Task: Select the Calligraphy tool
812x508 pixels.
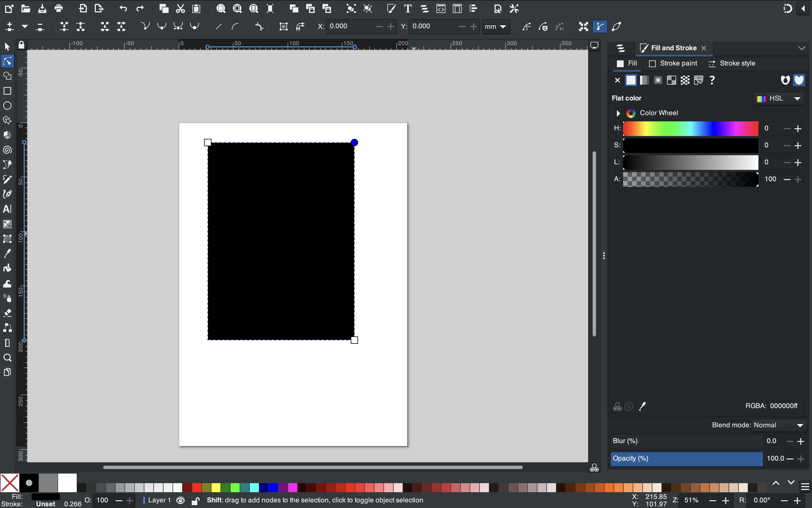Action: click(x=7, y=194)
